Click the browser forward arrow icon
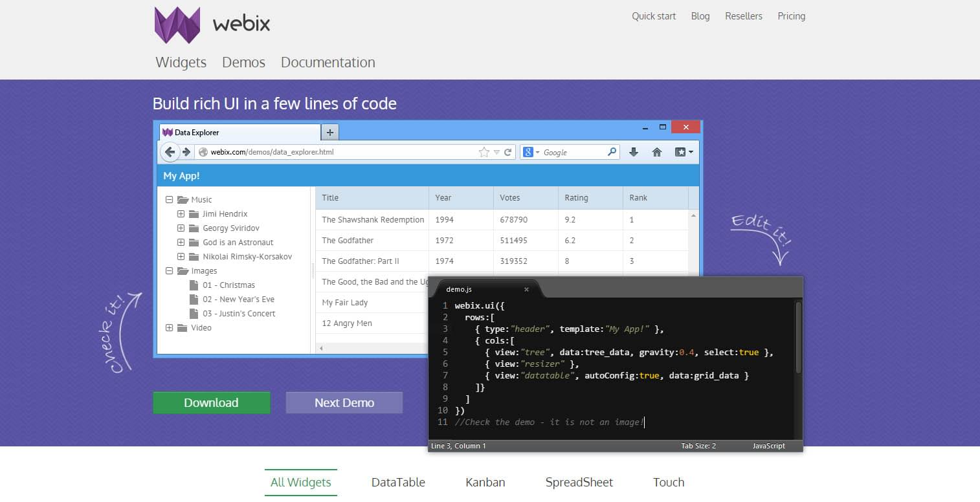 tap(186, 152)
